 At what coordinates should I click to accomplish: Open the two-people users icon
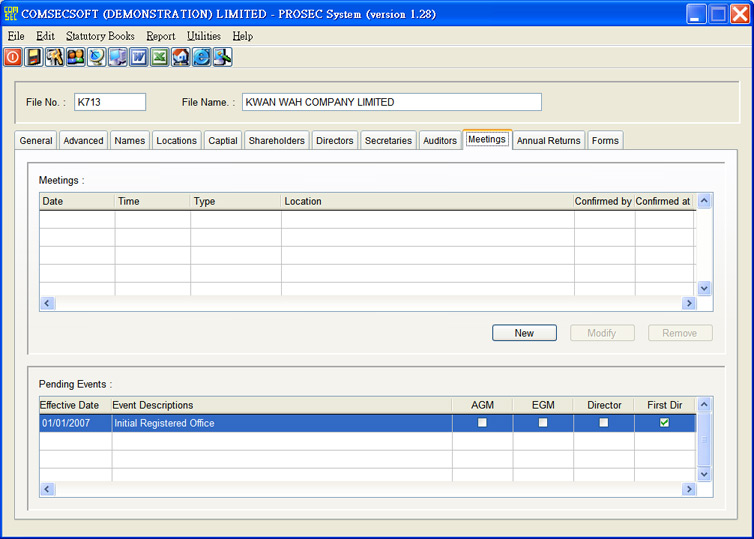click(x=75, y=57)
